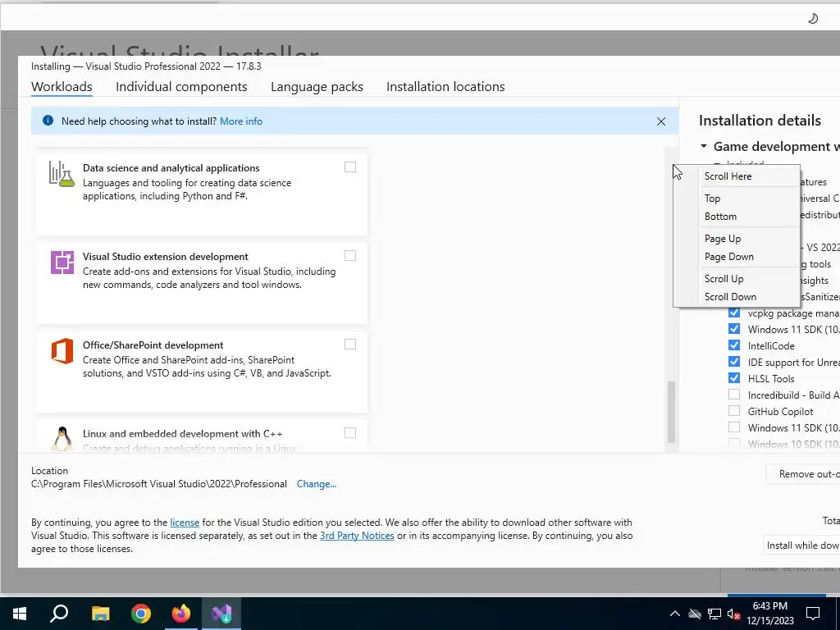Image resolution: width=840 pixels, height=630 pixels.
Task: Launch Firefox from taskbar
Action: 181,614
